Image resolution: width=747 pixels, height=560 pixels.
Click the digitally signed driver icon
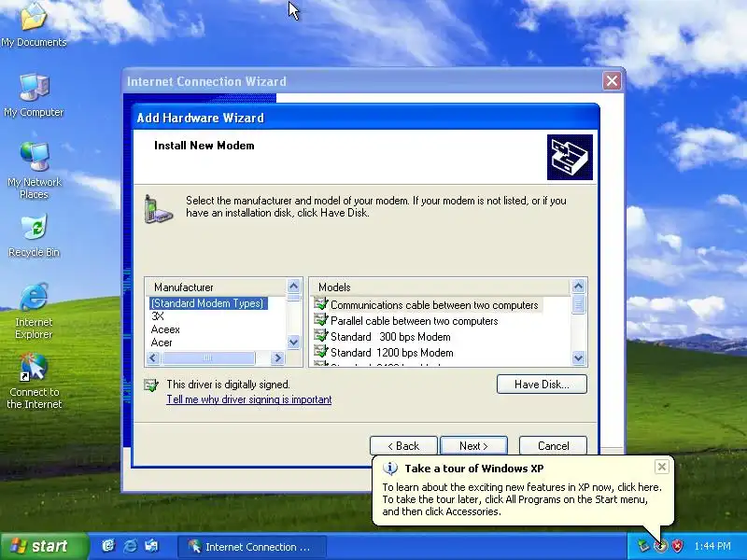pos(151,385)
